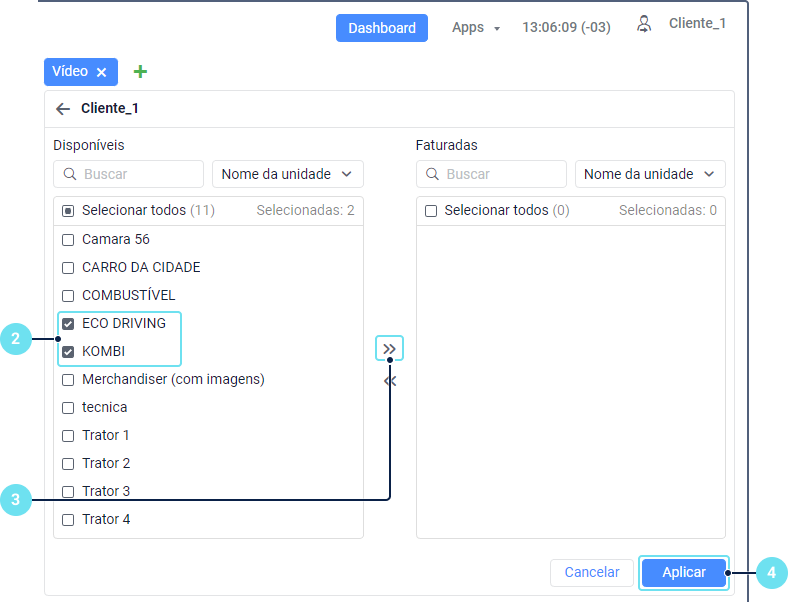Click the user profile icon

tap(644, 24)
